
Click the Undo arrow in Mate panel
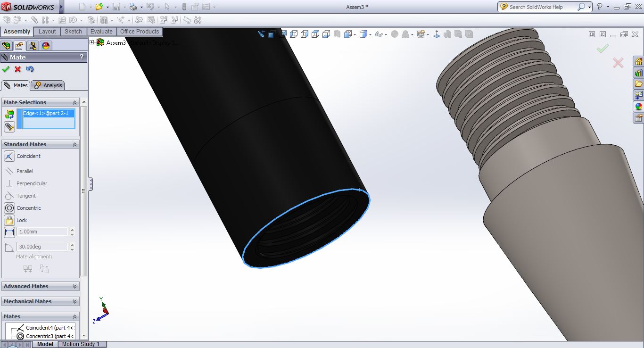(30, 69)
